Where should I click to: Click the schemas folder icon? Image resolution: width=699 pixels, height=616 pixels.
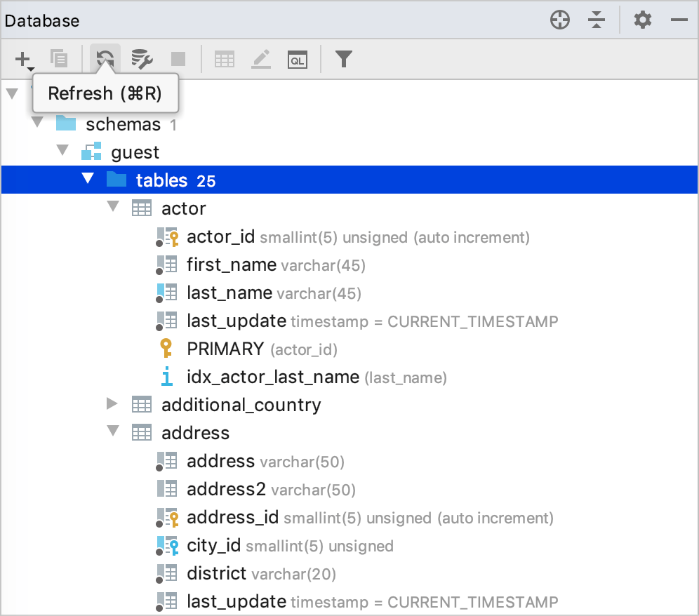coord(66,123)
